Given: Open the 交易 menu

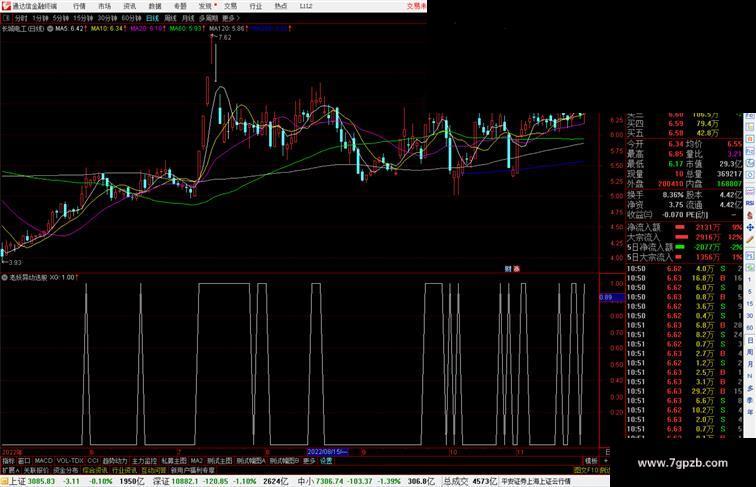Looking at the screenshot, I should (230, 6).
